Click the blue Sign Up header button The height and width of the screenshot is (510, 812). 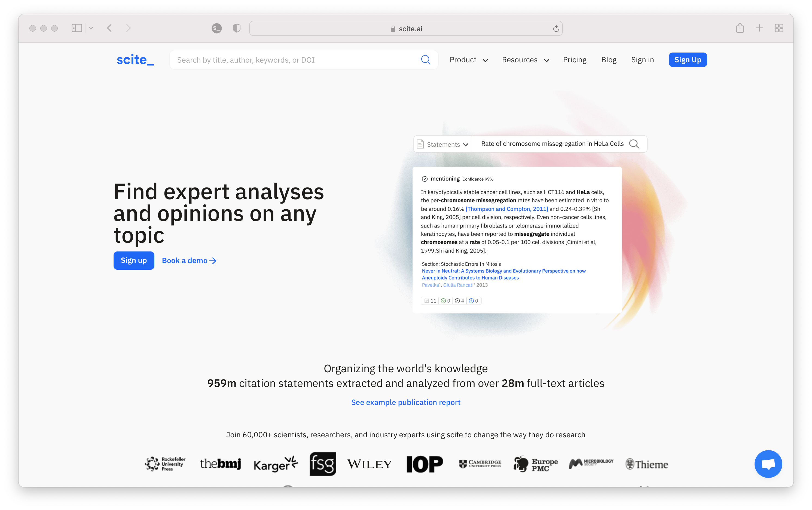(688, 60)
